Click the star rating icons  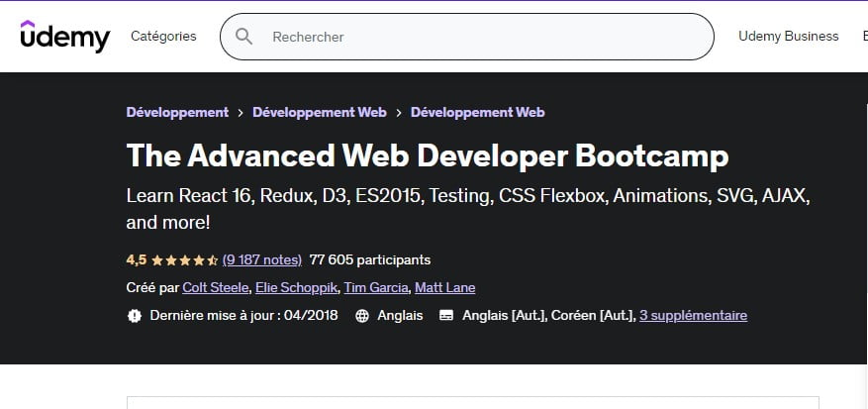coord(185,259)
